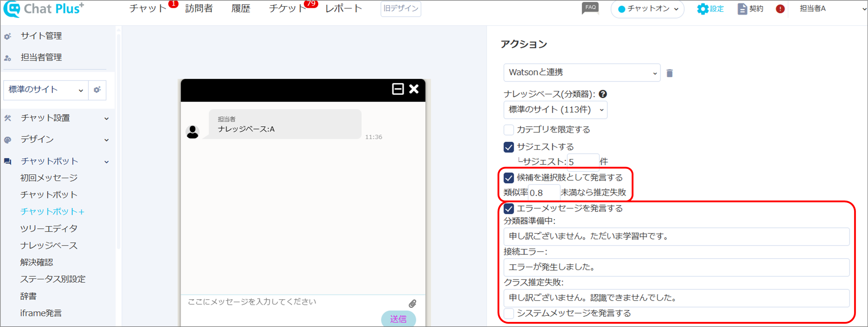Screen dimensions: 868x327
Task: Click the 担当者管理 people icon
Action: [x=8, y=58]
